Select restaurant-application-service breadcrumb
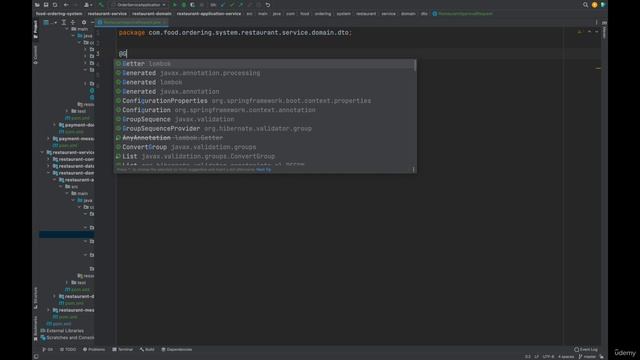The image size is (640, 360). click(209, 14)
